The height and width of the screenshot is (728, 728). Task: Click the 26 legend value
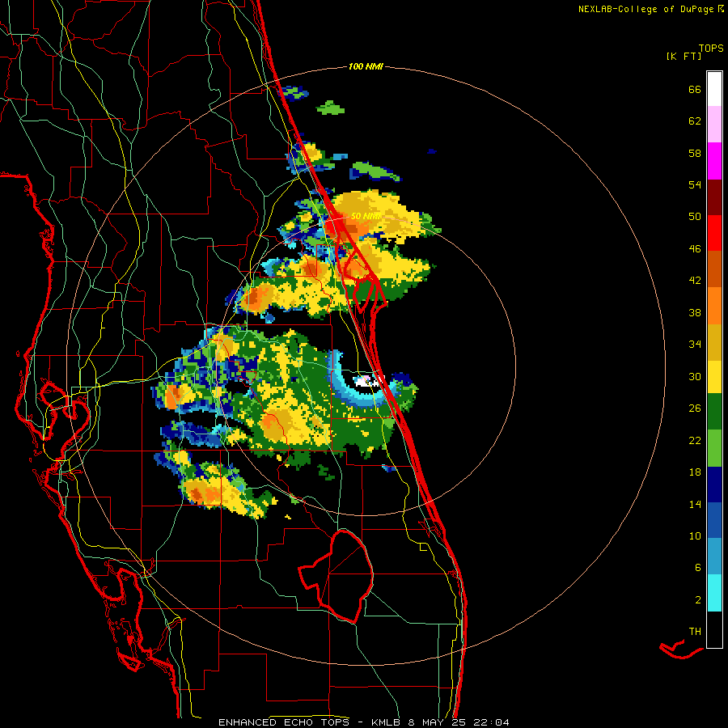(695, 408)
